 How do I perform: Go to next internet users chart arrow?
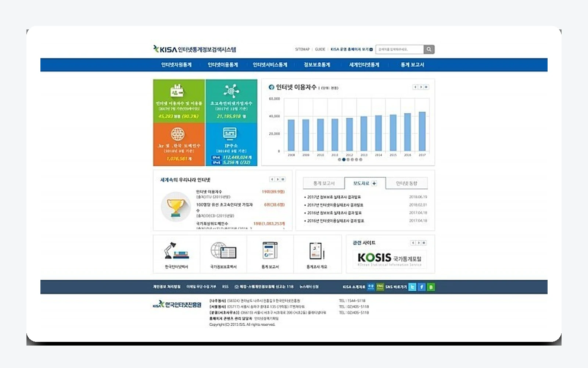tap(421, 87)
